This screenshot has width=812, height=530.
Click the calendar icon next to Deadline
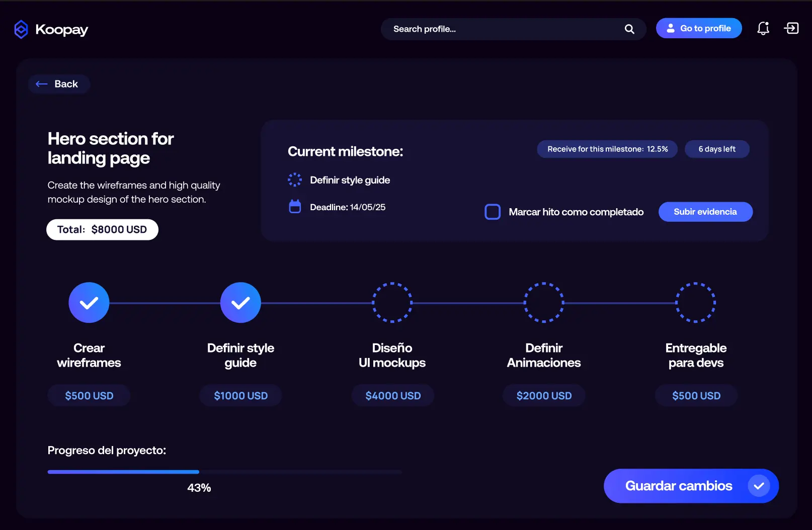(x=295, y=206)
